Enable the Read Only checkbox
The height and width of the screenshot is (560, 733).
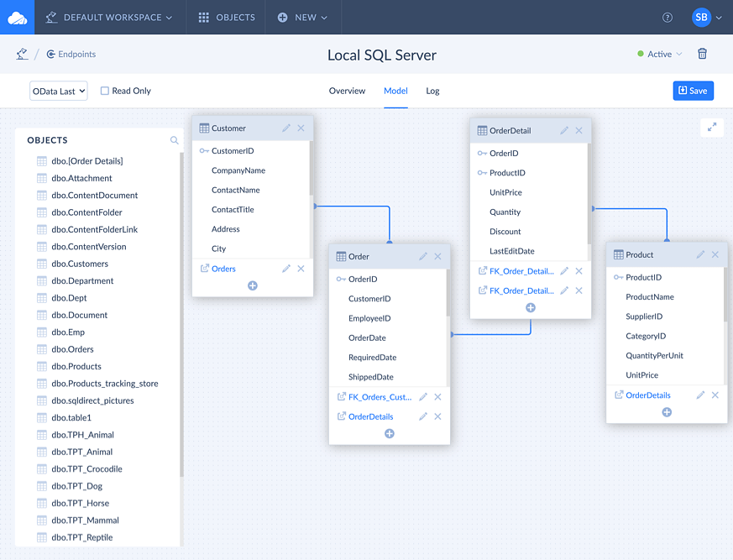pos(105,91)
